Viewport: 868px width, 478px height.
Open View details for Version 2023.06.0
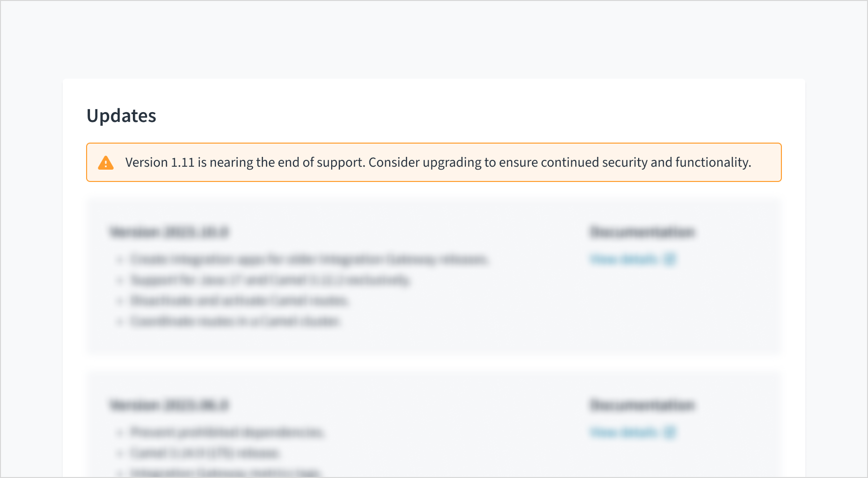click(624, 432)
